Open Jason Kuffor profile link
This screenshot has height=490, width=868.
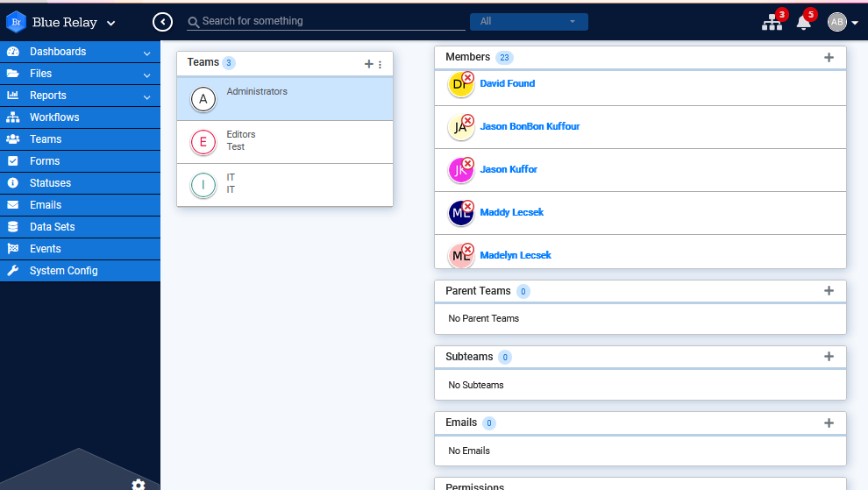(509, 169)
